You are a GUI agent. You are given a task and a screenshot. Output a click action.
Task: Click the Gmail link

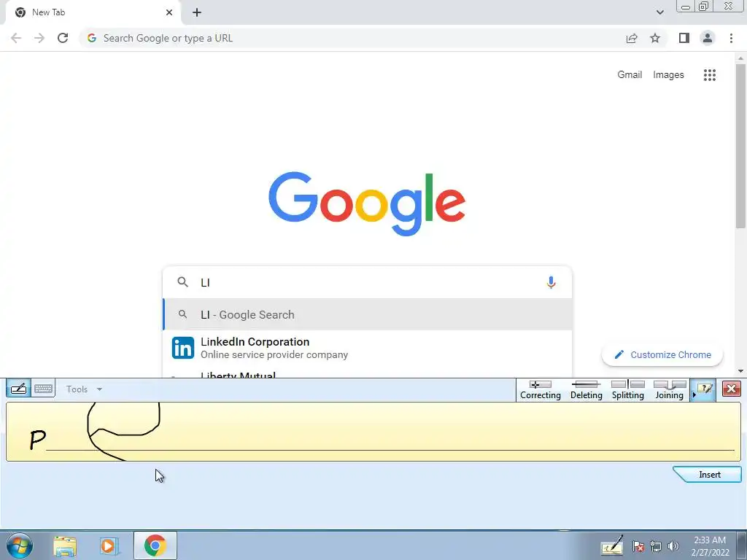click(630, 75)
